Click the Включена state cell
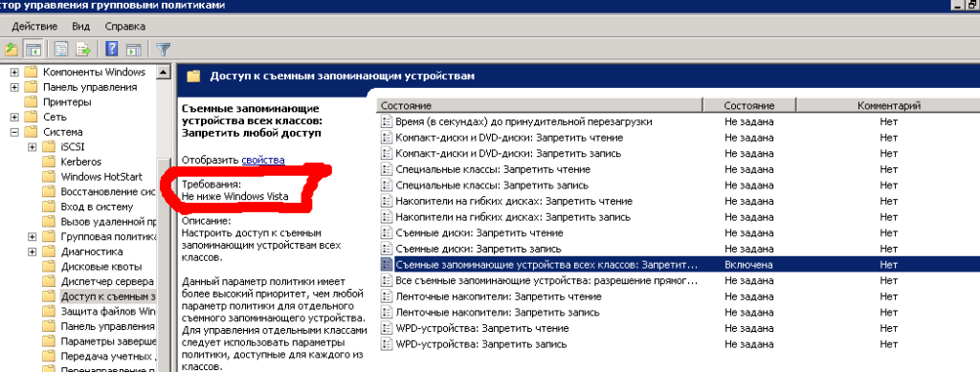This screenshot has height=372, width=980. (748, 265)
